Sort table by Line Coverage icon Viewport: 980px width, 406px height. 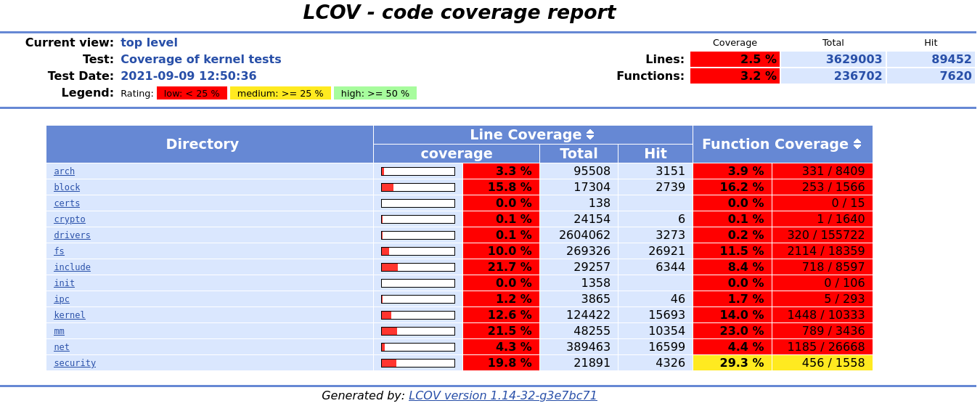pos(589,135)
